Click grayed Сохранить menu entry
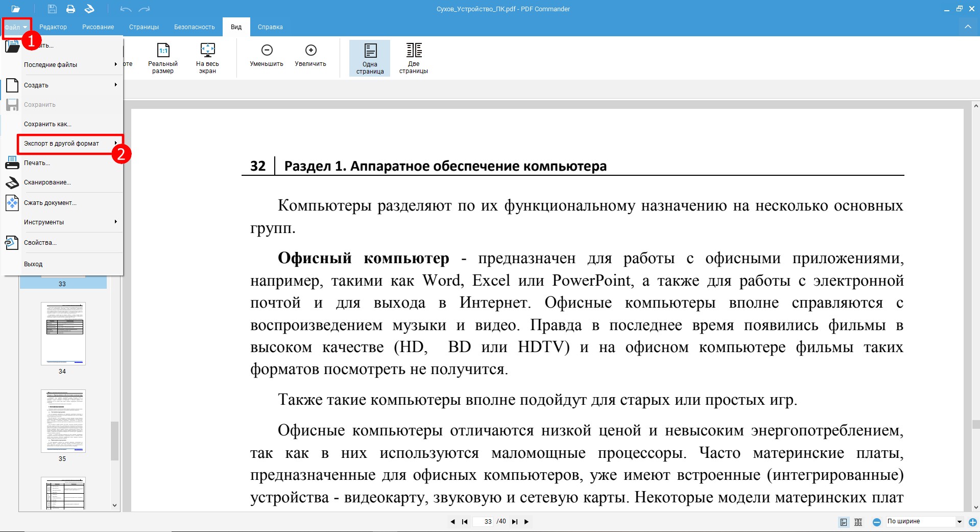This screenshot has height=532, width=980. 63,105
